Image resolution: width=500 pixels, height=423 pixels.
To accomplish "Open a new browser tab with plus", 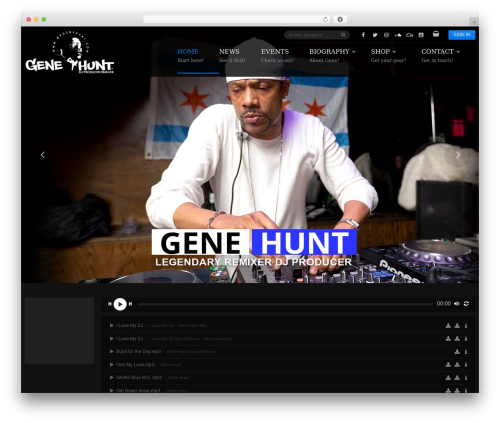I will click(474, 22).
